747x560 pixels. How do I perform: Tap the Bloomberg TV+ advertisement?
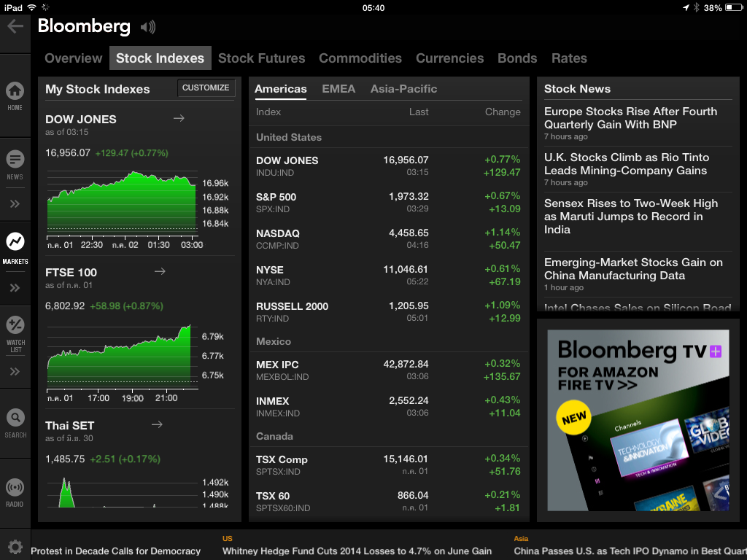(638, 421)
